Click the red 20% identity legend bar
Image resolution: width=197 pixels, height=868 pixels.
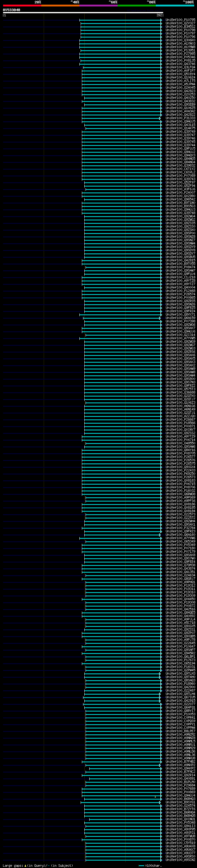22,6
